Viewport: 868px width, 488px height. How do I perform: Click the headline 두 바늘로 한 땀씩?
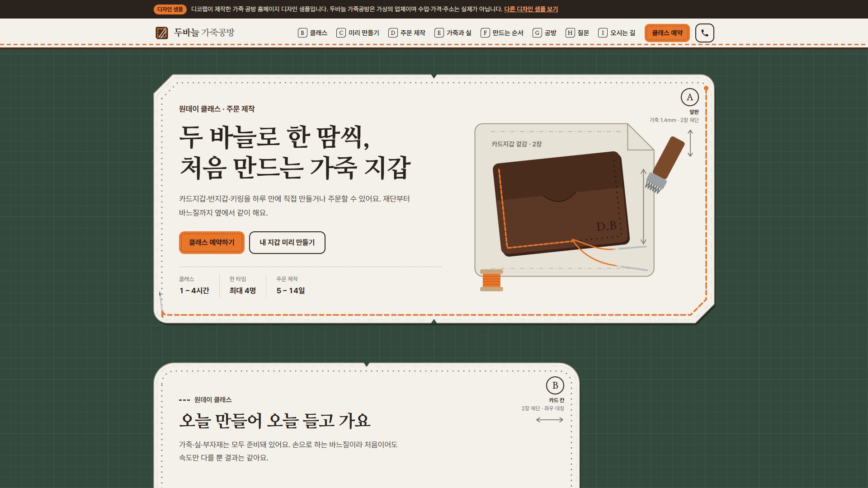pos(274,137)
